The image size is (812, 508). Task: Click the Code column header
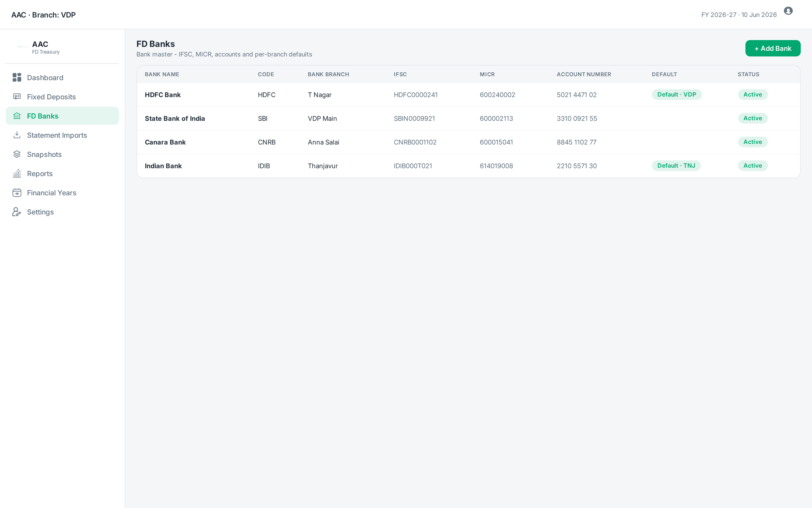[x=266, y=74]
